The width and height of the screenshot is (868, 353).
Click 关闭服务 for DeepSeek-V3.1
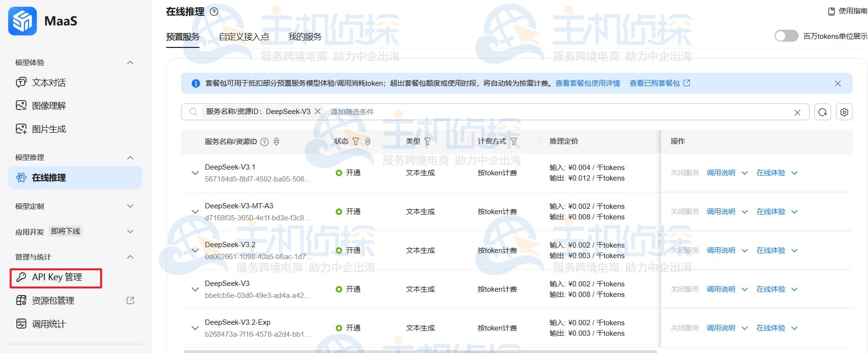tap(685, 173)
